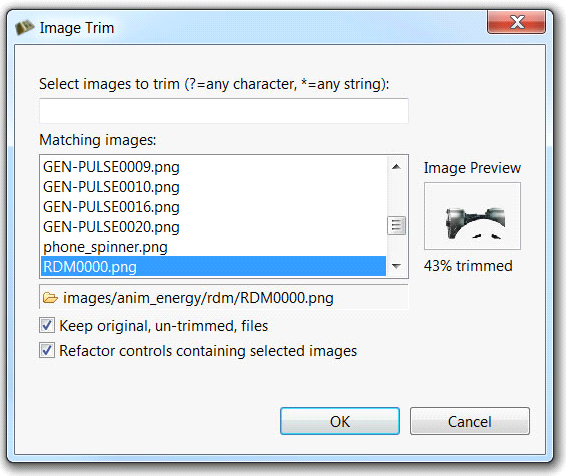The width and height of the screenshot is (566, 476).
Task: Click the 43% trimmed label
Action: pyautogui.click(x=468, y=266)
